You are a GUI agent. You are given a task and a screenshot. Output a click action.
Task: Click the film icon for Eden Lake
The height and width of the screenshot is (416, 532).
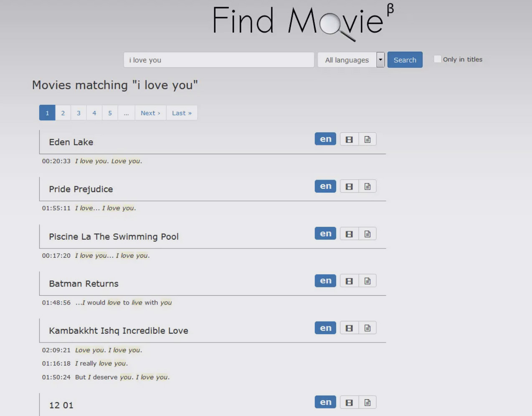(x=349, y=140)
